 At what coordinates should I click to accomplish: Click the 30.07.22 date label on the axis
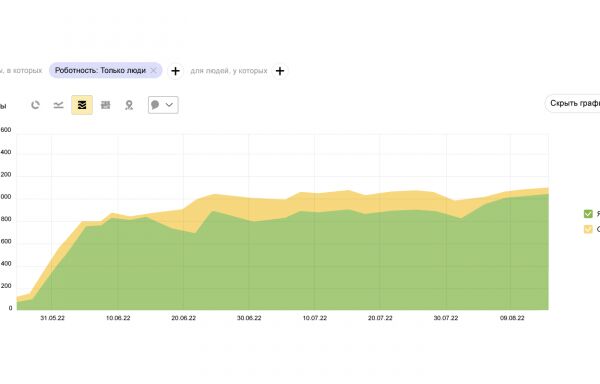click(x=446, y=318)
